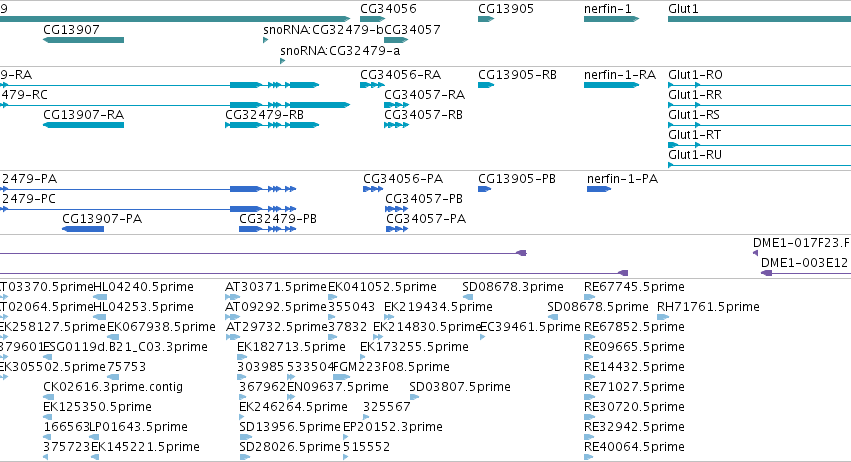Viewport: 851px width, 462px height.
Task: Click the RE09665.5prime EST label
Action: 634,347
